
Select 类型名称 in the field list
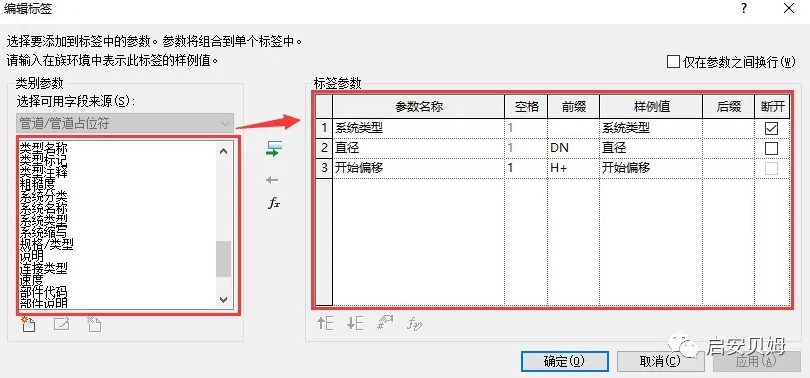(x=44, y=148)
